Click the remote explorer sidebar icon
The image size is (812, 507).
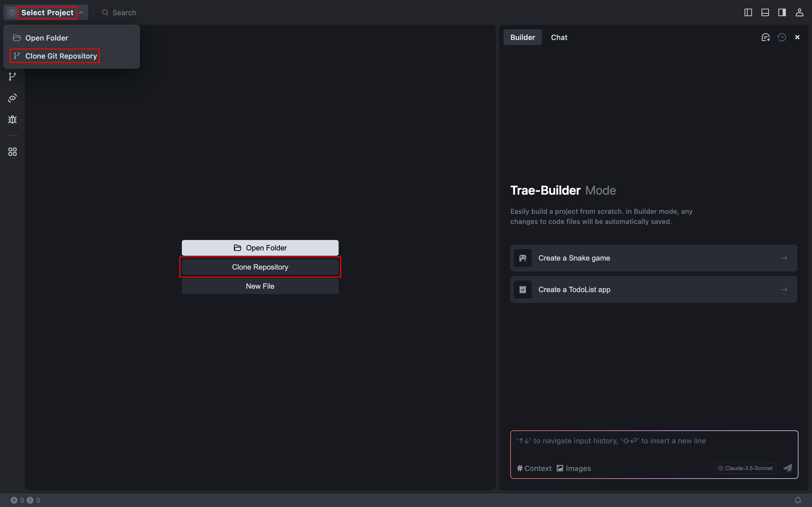(x=12, y=98)
